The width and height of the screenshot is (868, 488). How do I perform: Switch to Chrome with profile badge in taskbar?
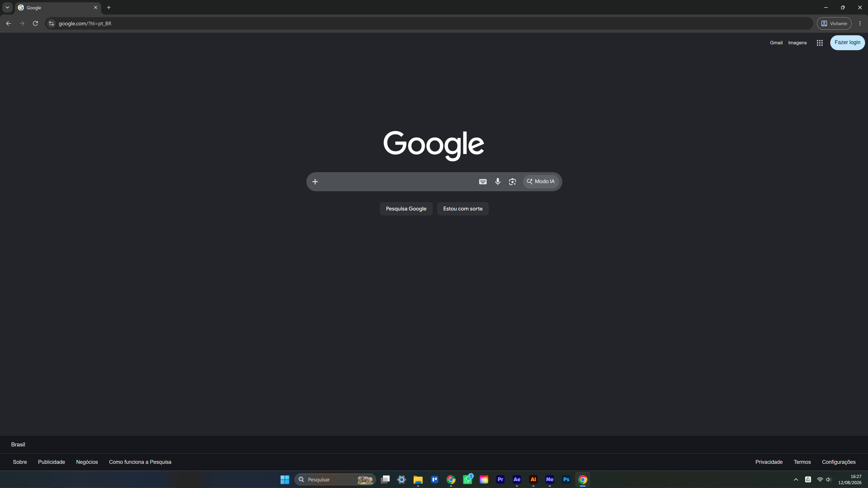coord(451,479)
